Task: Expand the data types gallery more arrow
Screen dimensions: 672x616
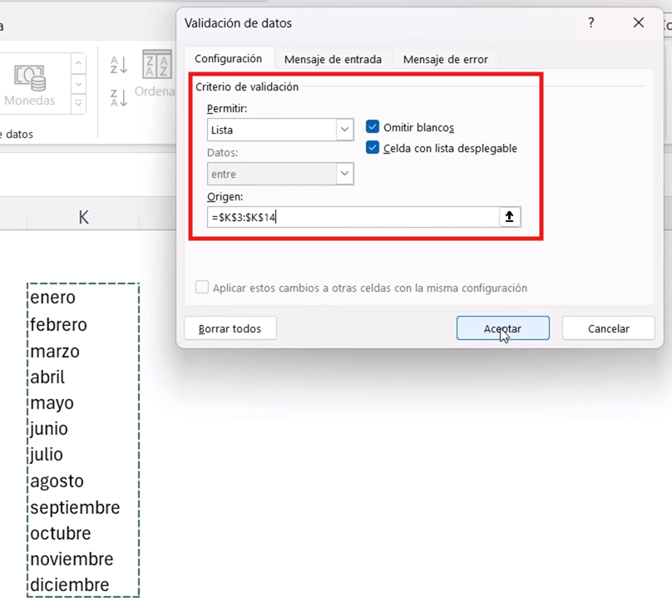Action: pyautogui.click(x=78, y=103)
